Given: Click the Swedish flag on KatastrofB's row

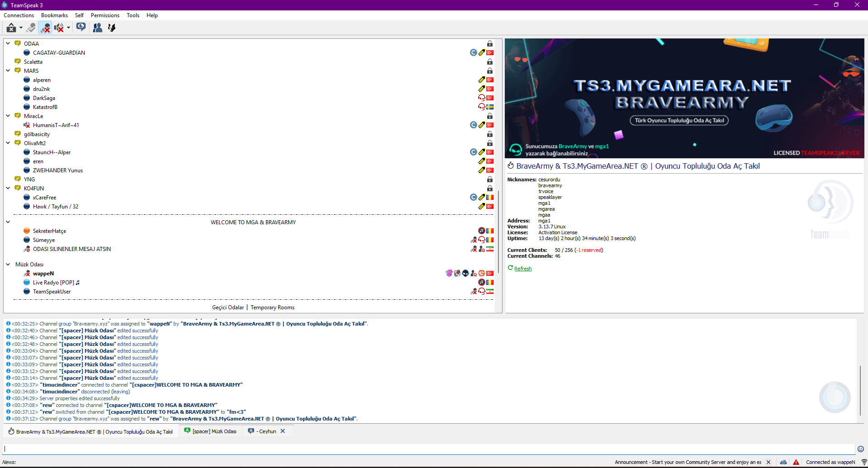Looking at the screenshot, I should tap(490, 107).
